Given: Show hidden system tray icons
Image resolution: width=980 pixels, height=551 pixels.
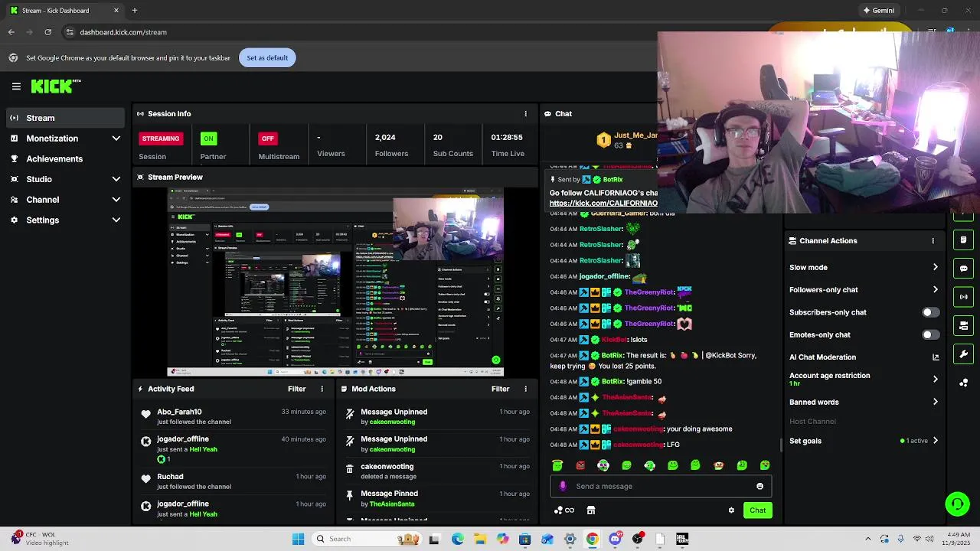Looking at the screenshot, I should pyautogui.click(x=867, y=539).
